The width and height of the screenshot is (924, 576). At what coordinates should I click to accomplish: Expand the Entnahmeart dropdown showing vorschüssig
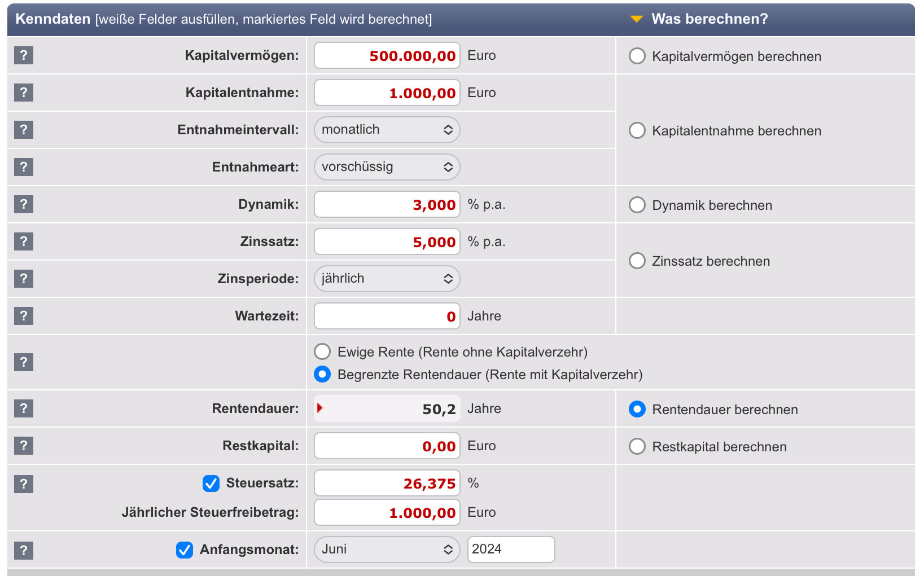click(x=387, y=167)
